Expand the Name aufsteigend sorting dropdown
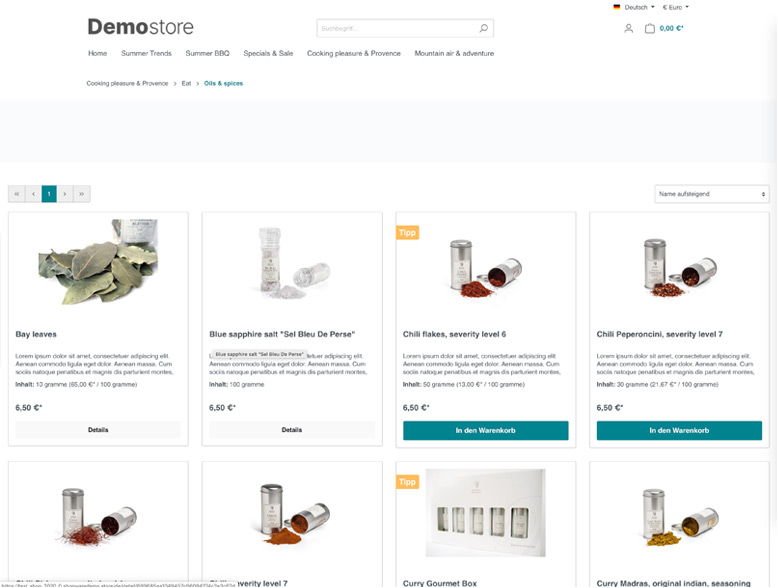 coord(712,194)
